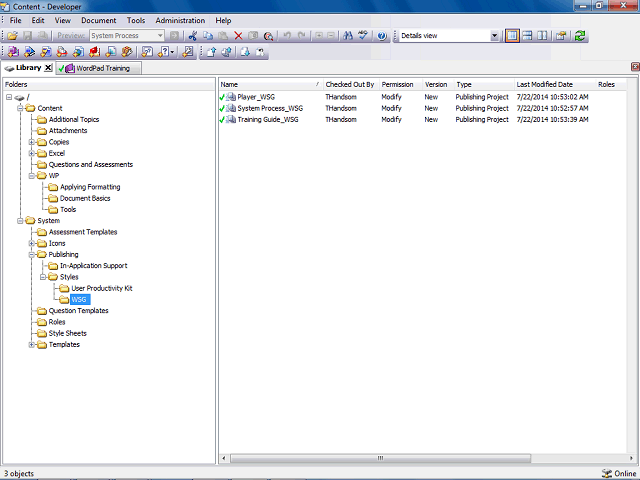The width and height of the screenshot is (640, 480).
Task: Sort by Checked Out By column header
Action: point(351,84)
